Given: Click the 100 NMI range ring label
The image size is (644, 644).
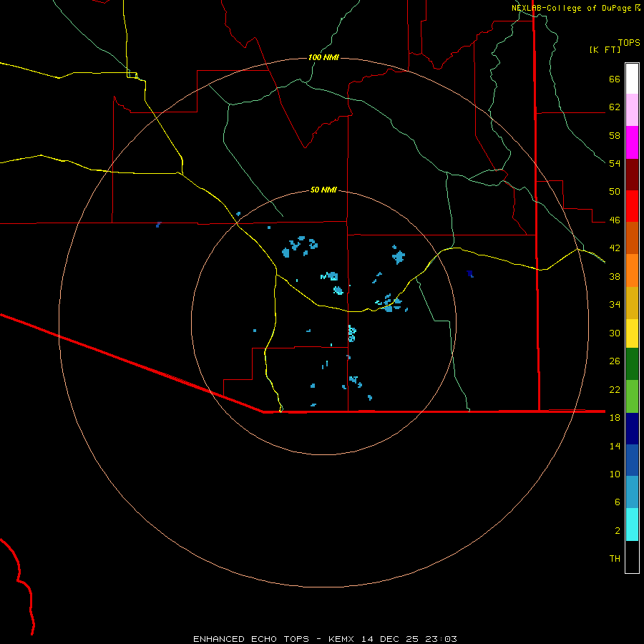Looking at the screenshot, I should click(x=323, y=57).
